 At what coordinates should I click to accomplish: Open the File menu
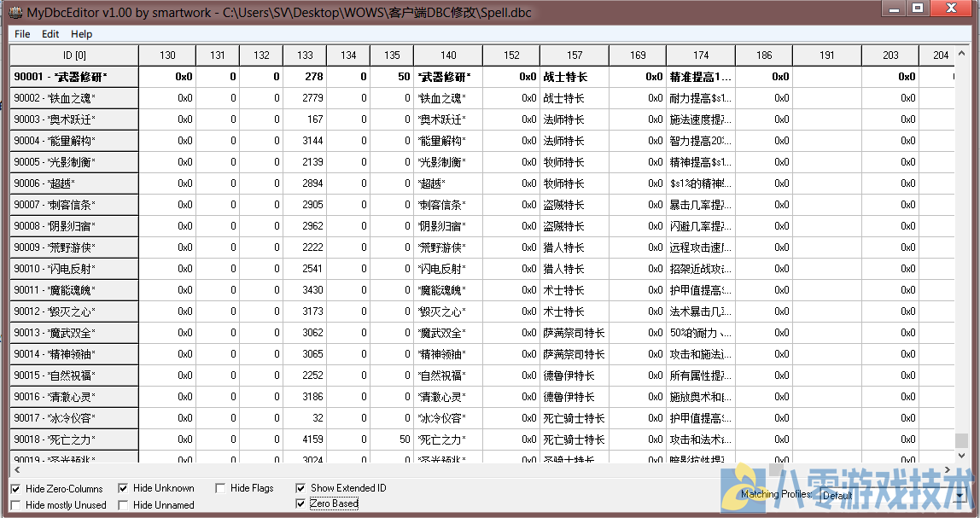coord(22,34)
